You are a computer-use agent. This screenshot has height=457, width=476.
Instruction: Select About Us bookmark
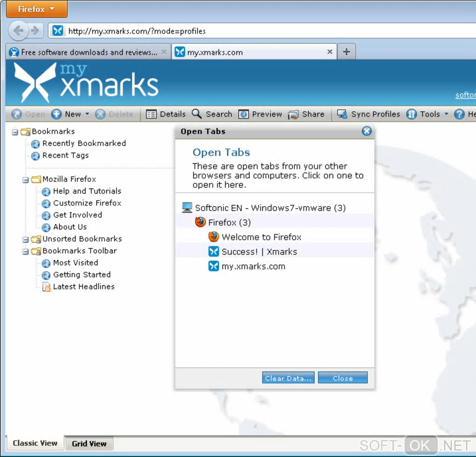point(70,227)
